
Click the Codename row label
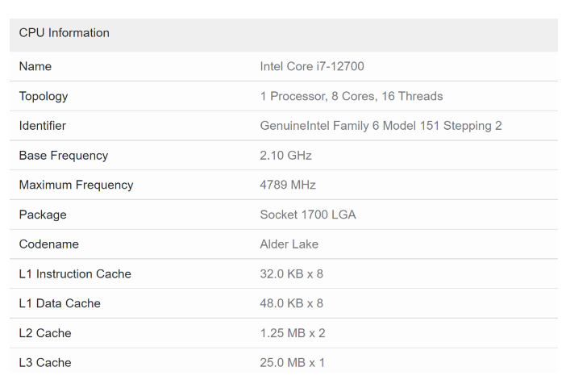point(45,244)
